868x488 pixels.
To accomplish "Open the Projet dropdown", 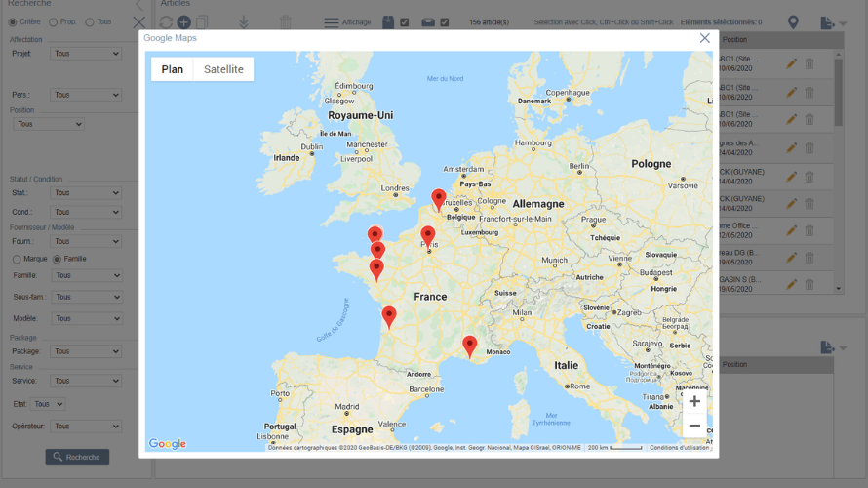I will point(86,54).
